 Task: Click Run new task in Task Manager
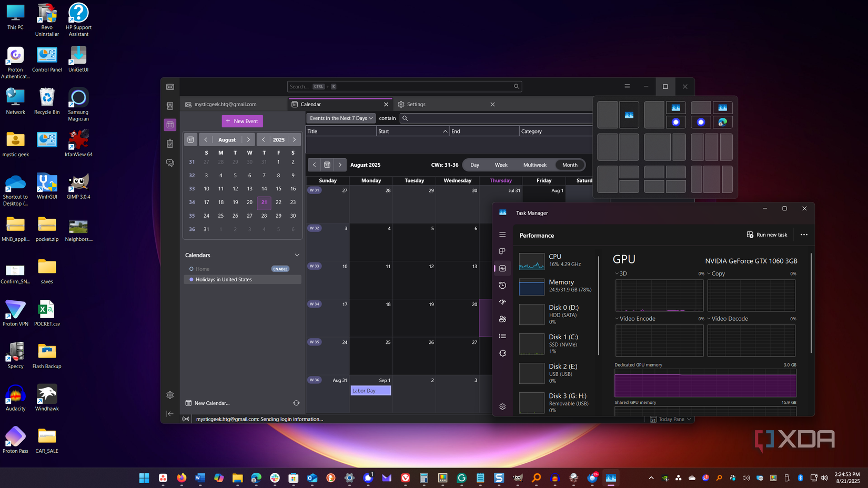[767, 235]
